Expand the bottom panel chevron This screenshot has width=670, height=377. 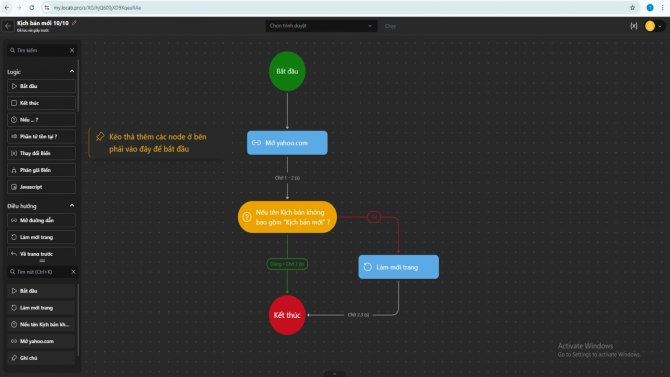(334, 374)
